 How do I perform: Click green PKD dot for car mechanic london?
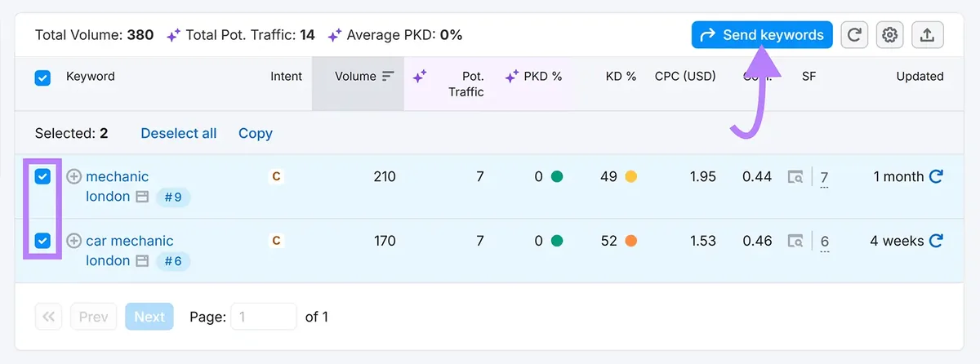[557, 241]
